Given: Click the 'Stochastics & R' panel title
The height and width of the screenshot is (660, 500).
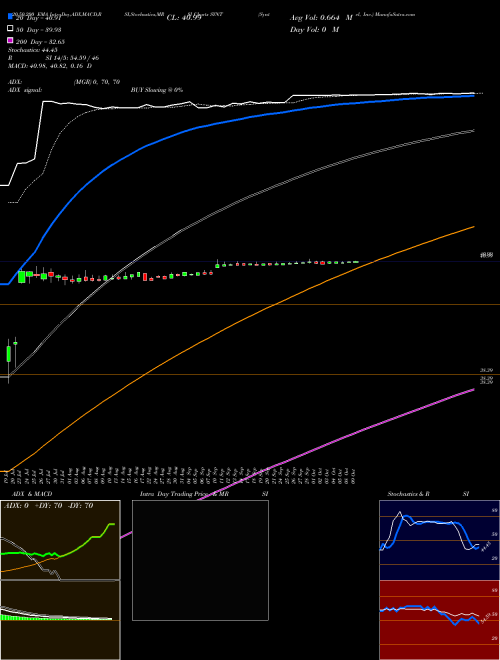Looking at the screenshot, I should (408, 494).
